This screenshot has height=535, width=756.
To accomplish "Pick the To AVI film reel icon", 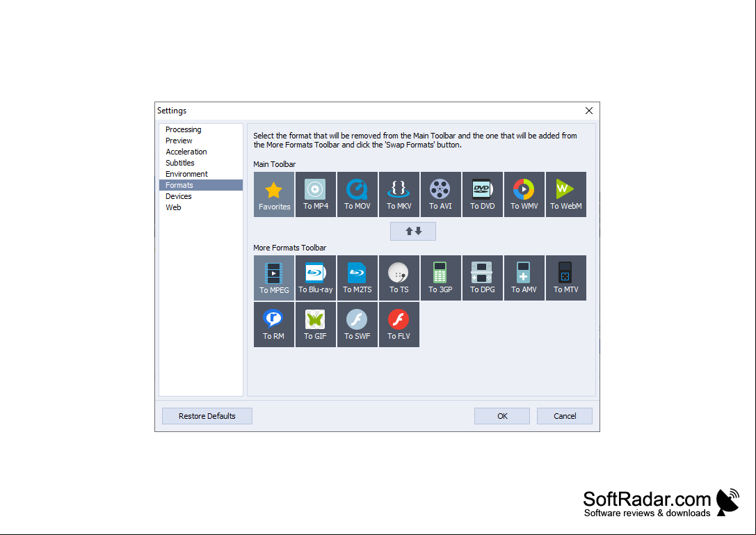I will 441,194.
